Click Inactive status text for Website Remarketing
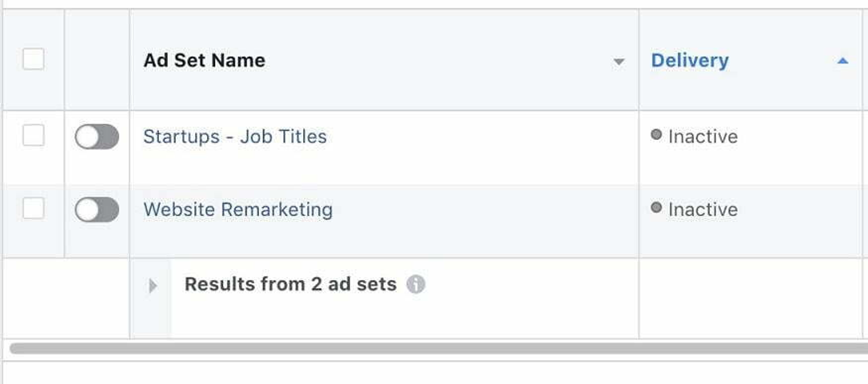 pos(703,209)
